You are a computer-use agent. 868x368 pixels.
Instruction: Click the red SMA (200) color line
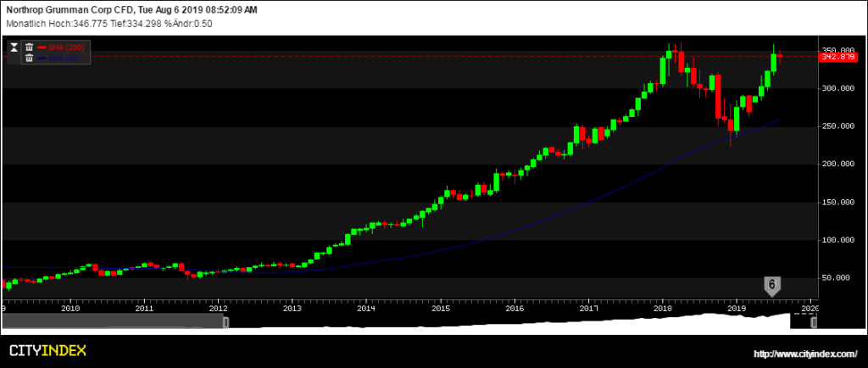(x=42, y=47)
